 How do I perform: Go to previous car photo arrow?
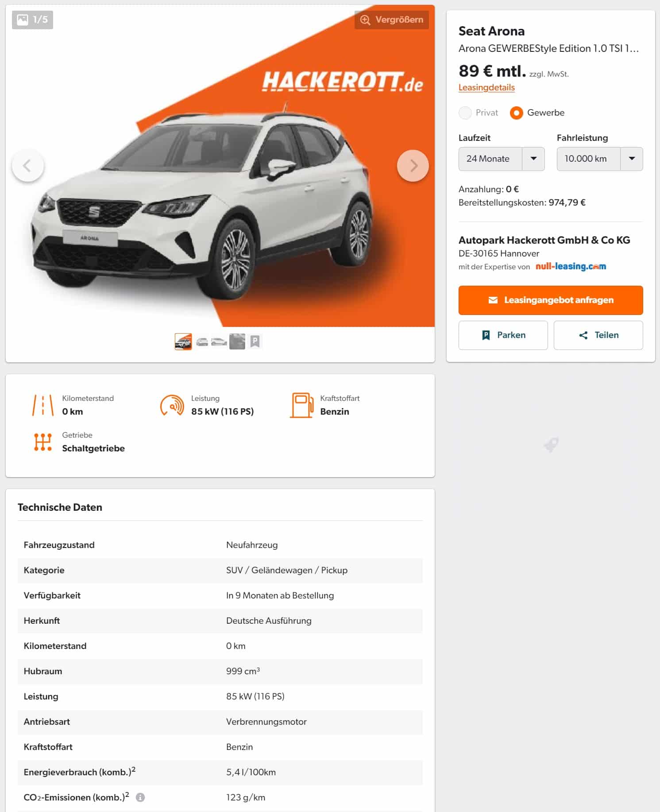click(x=27, y=166)
